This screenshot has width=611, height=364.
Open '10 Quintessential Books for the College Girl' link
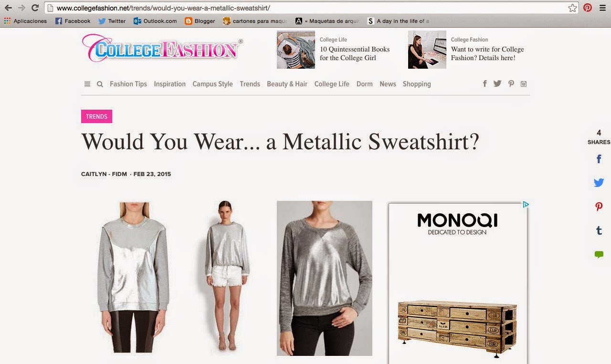click(355, 53)
